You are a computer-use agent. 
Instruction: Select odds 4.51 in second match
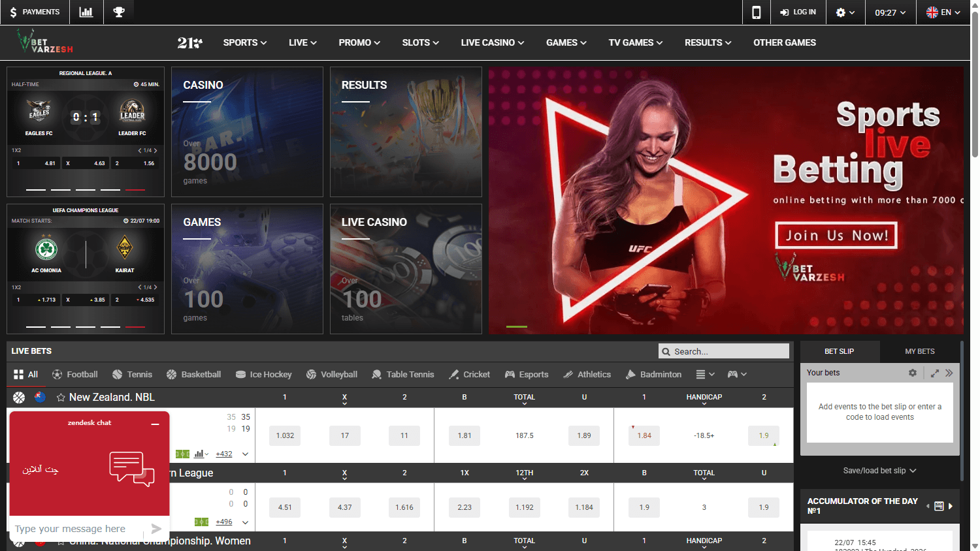pos(285,507)
